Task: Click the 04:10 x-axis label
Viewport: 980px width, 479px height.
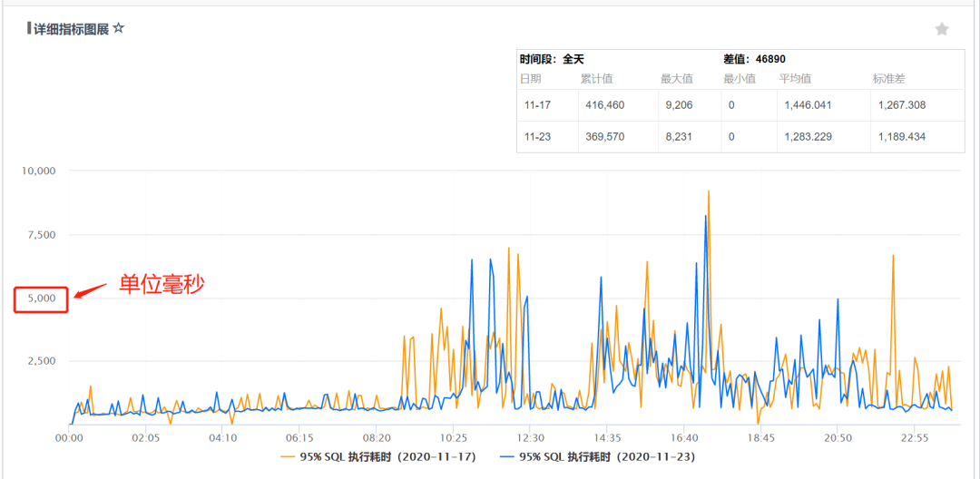Action: click(222, 436)
